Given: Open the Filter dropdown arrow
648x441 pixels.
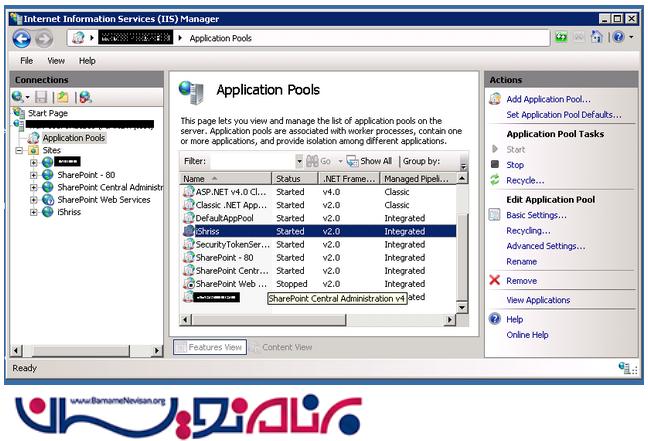Looking at the screenshot, I should pos(299,161).
